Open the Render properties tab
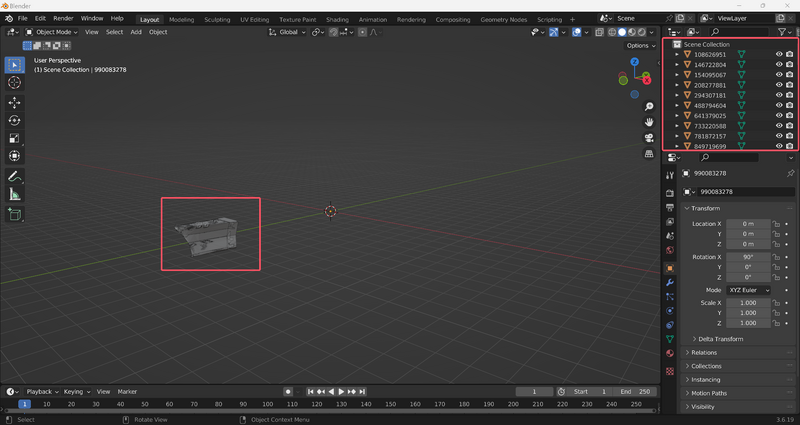 pos(670,193)
